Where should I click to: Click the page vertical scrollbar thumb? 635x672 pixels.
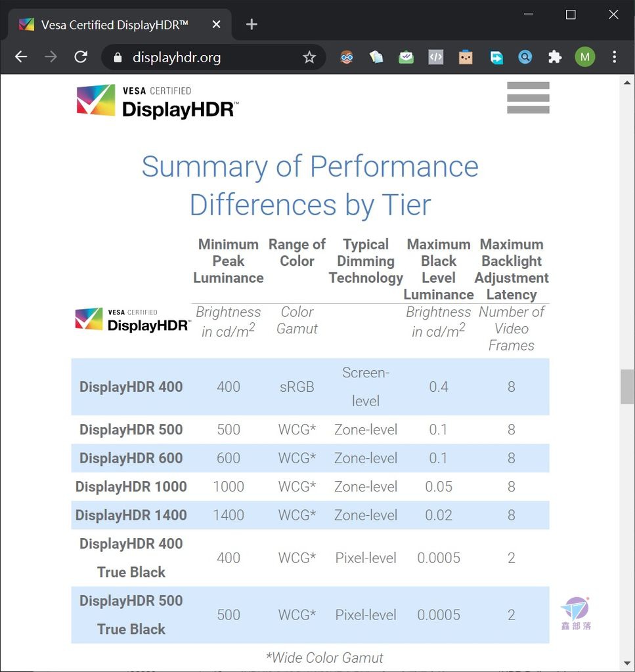point(627,387)
